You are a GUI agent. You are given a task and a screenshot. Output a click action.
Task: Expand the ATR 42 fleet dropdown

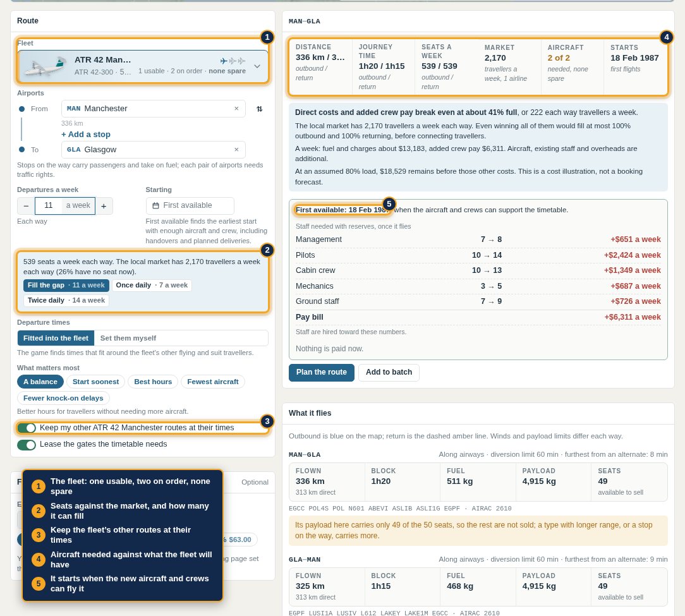257,66
